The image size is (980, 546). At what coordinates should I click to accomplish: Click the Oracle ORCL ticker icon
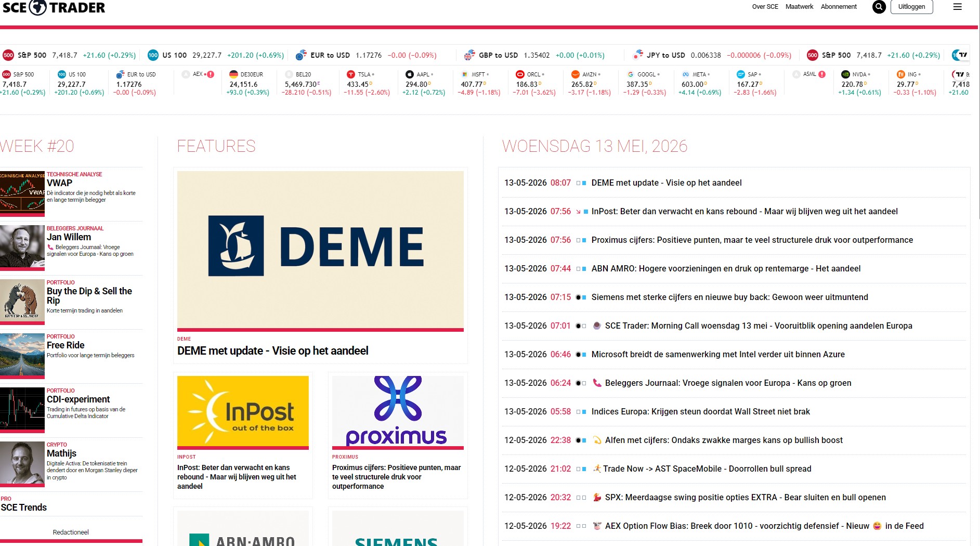point(520,74)
